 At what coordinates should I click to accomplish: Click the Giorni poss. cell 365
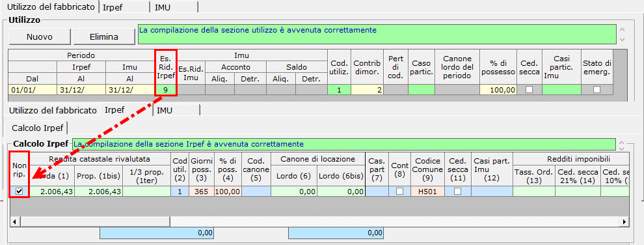pos(201,191)
